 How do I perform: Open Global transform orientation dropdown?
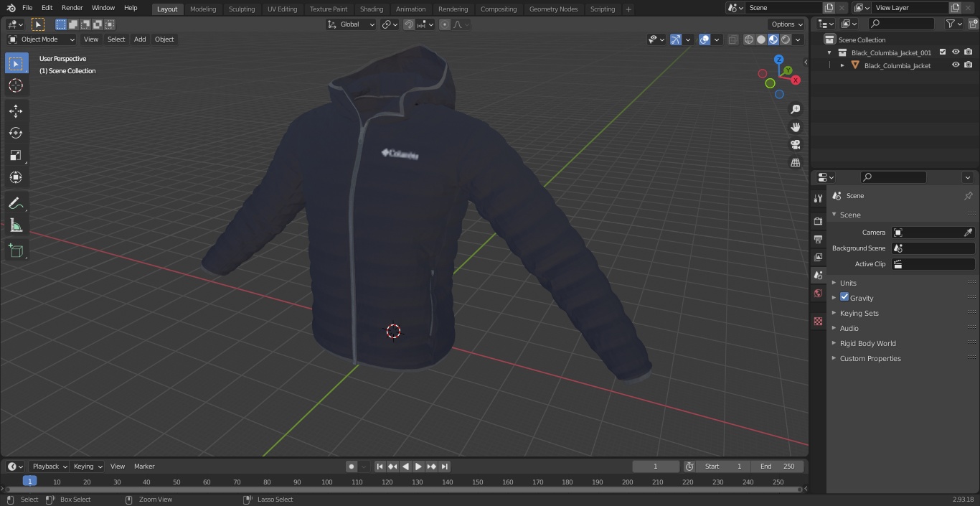pos(352,24)
